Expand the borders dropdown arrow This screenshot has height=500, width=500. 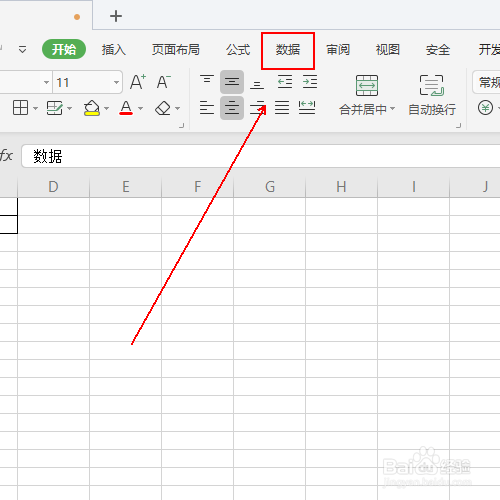(x=36, y=108)
